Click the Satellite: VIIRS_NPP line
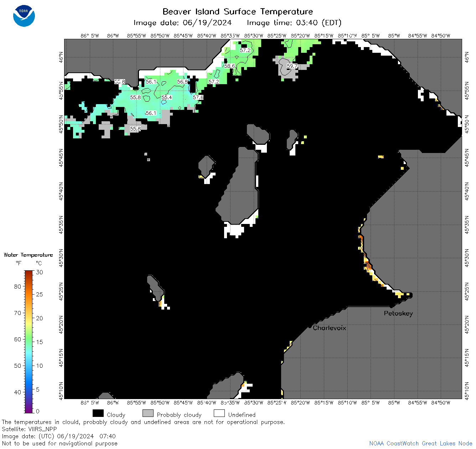The image size is (476, 449). [29, 429]
